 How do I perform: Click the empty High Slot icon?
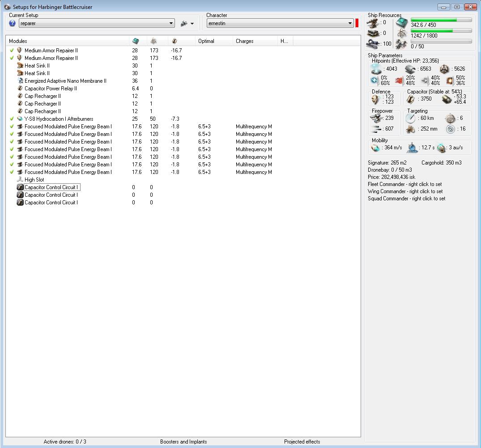(x=20, y=180)
